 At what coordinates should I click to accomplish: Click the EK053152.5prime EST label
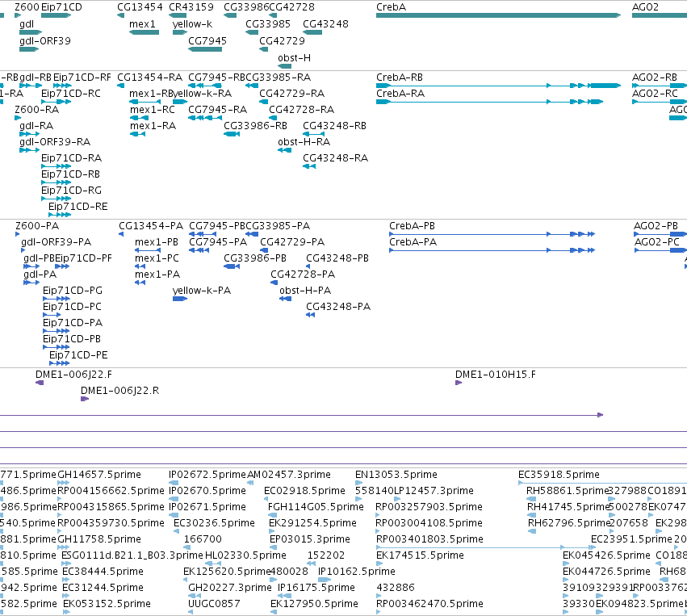click(107, 604)
